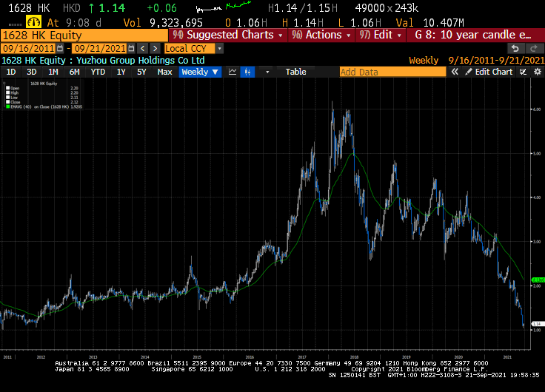The width and height of the screenshot is (545, 392).
Task: Click the 1.14 last price axis label
Action: tap(538, 324)
